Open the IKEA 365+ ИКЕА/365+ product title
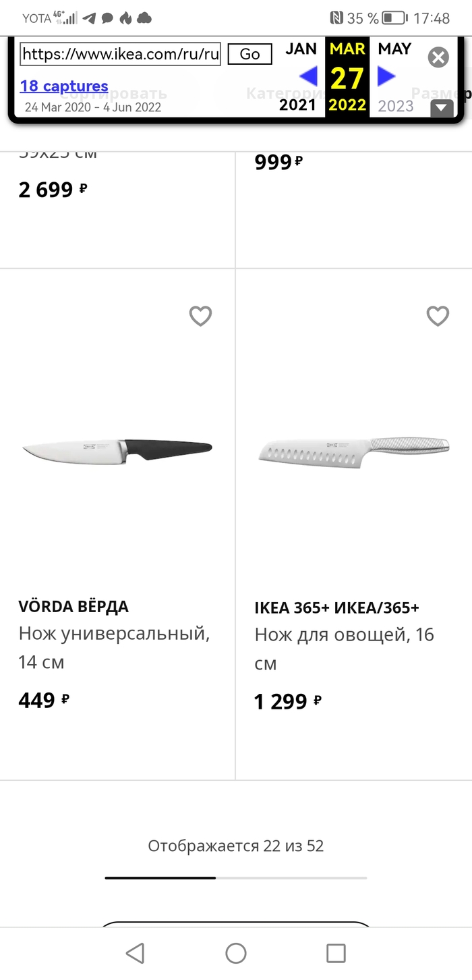 (336, 607)
